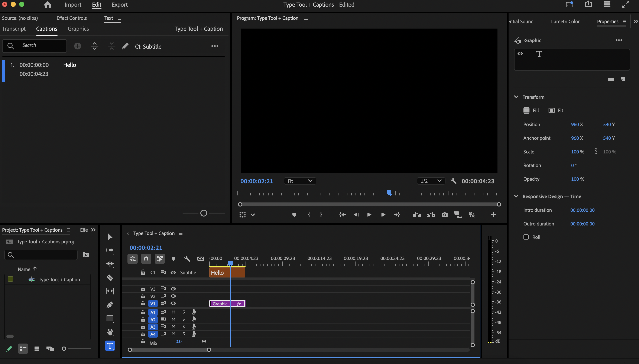Open the Fit zoom dropdown in Program monitor
The width and height of the screenshot is (639, 364).
pos(299,181)
